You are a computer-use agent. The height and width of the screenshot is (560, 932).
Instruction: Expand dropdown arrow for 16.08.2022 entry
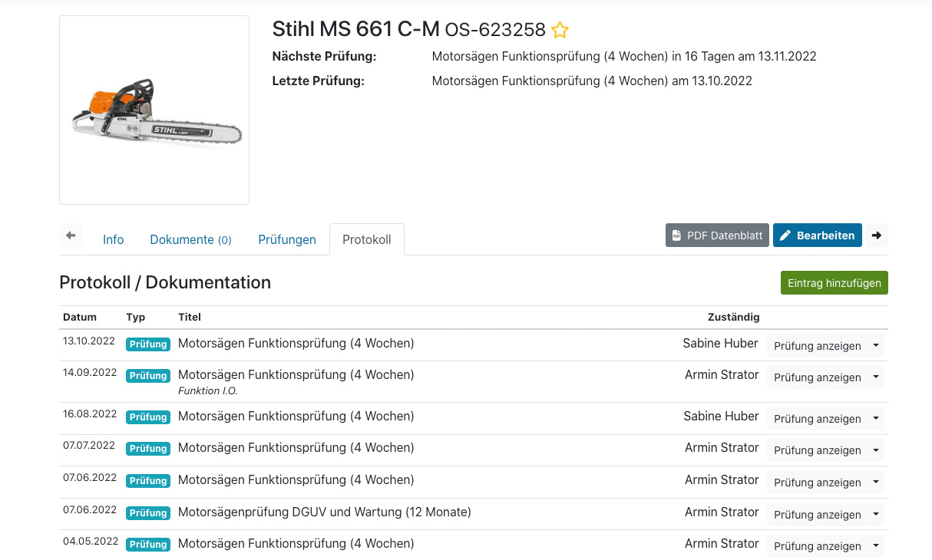(x=876, y=419)
